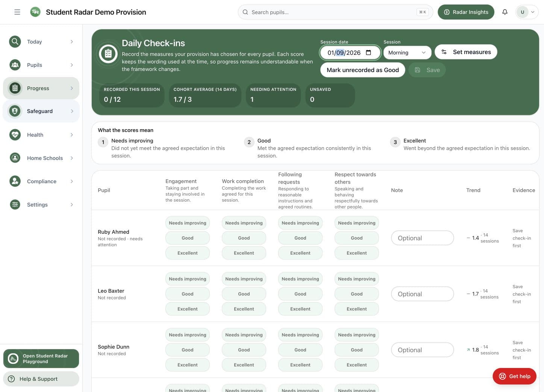Expand the Pupils chevron

tap(72, 65)
